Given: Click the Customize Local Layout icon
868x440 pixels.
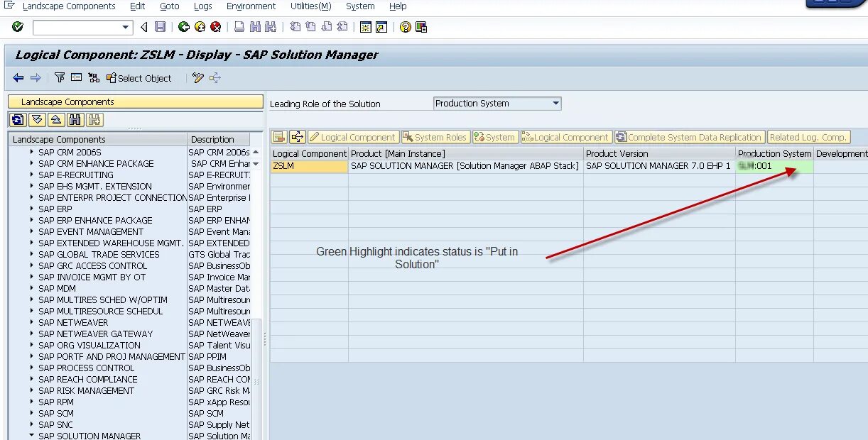Looking at the screenshot, I should tap(421, 27).
